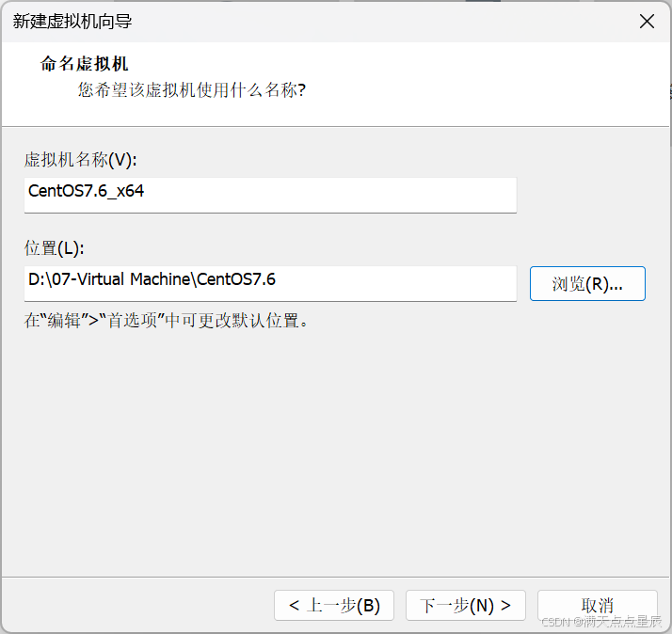Click the 您希望该虚拟机使用什么名称? subtitle
This screenshot has width=672, height=634.
pyautogui.click(x=192, y=90)
